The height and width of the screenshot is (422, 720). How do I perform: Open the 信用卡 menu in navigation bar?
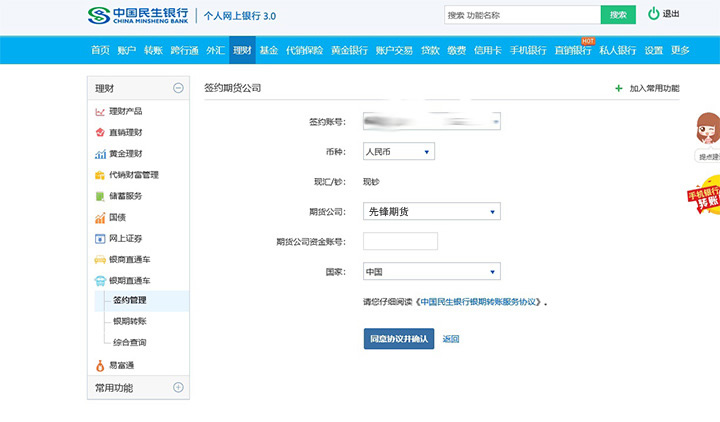point(487,50)
